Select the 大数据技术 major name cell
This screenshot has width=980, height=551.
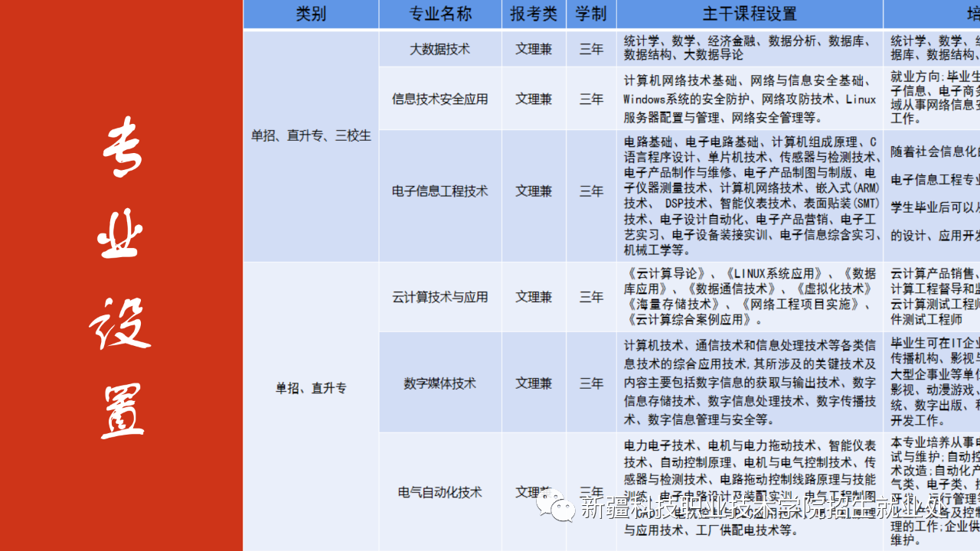(440, 49)
